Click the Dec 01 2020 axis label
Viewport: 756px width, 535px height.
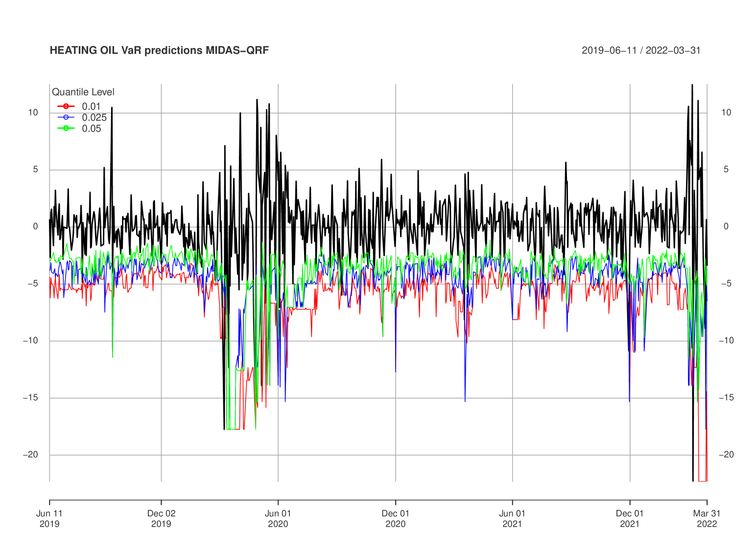[395, 518]
